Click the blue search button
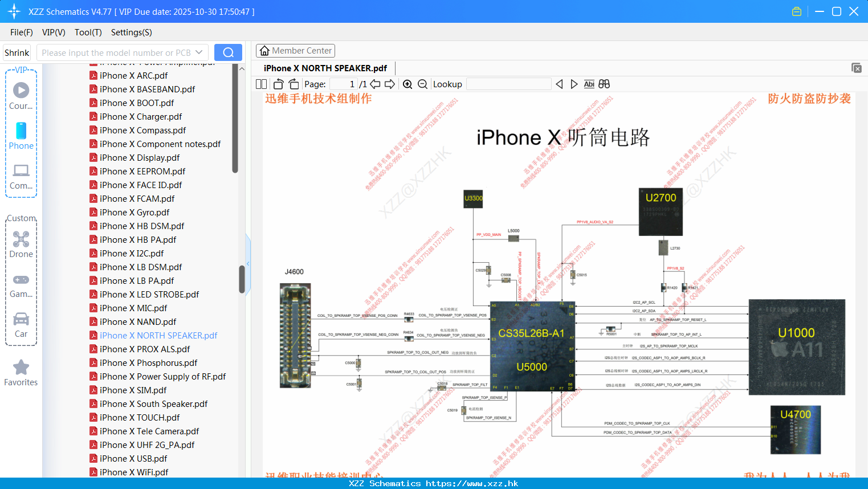 (228, 52)
